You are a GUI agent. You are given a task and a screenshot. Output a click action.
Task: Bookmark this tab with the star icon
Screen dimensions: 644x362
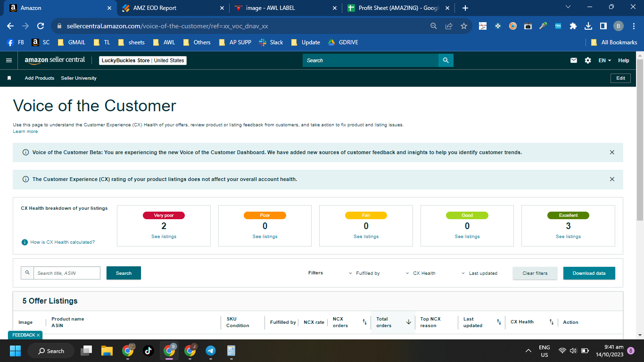pos(464,26)
